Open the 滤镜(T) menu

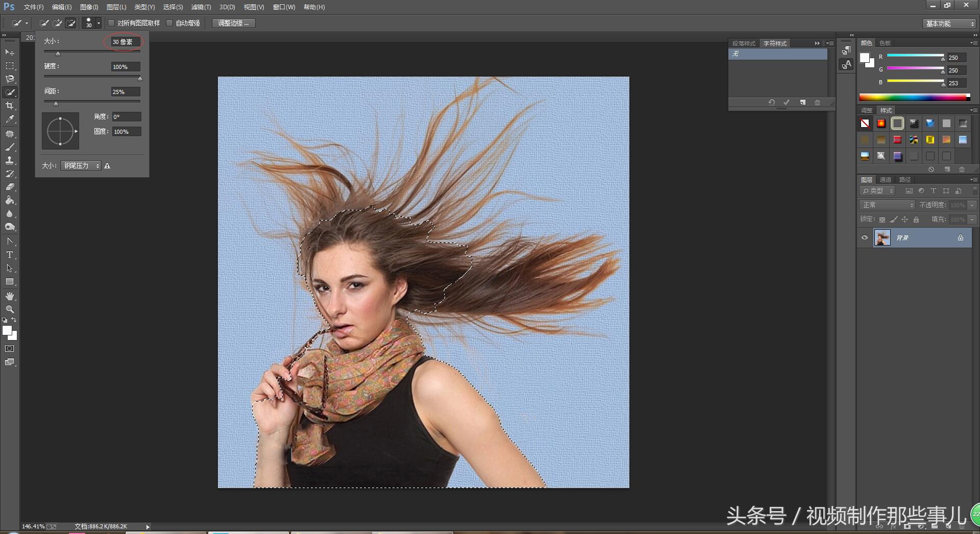point(201,7)
